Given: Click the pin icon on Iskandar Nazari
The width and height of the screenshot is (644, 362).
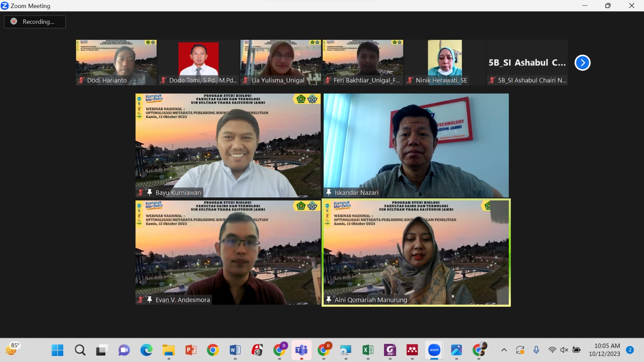Looking at the screenshot, I should (x=329, y=193).
